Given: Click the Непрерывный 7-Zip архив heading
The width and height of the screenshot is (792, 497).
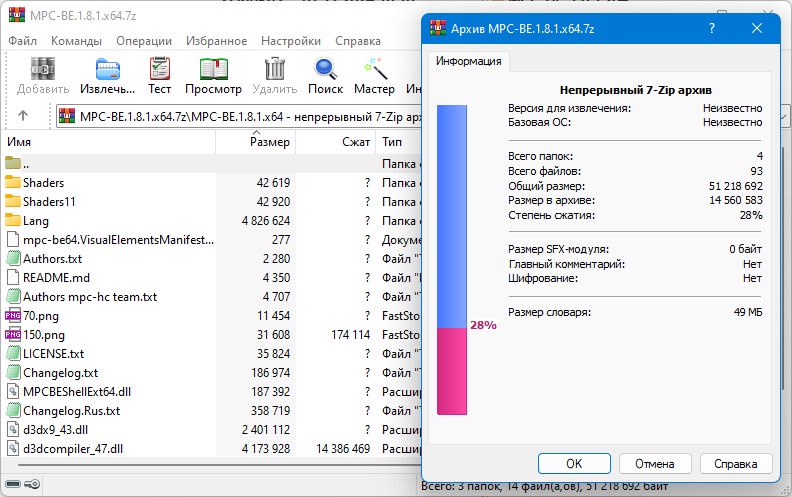Looking at the screenshot, I should pyautogui.click(x=635, y=90).
